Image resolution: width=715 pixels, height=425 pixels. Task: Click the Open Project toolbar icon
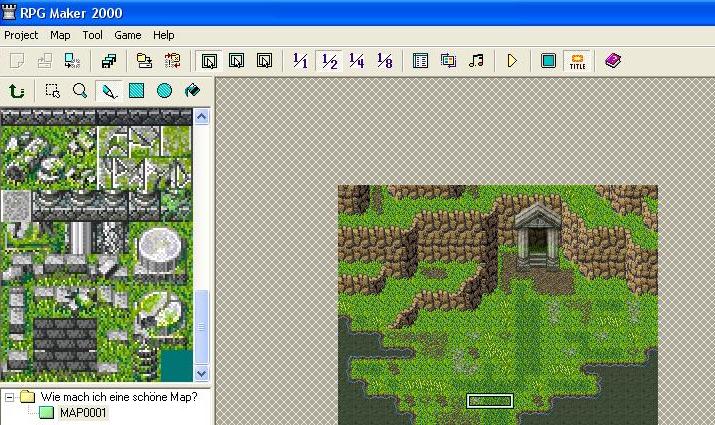click(x=45, y=61)
